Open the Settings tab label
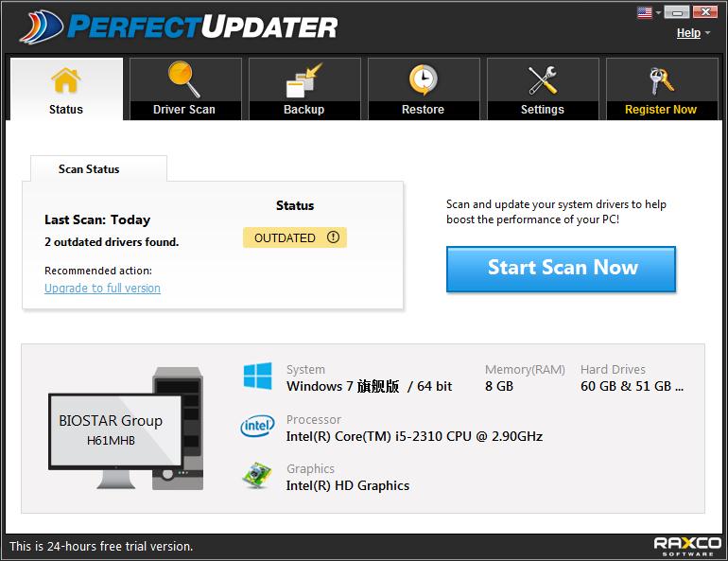The width and height of the screenshot is (728, 561). [543, 110]
